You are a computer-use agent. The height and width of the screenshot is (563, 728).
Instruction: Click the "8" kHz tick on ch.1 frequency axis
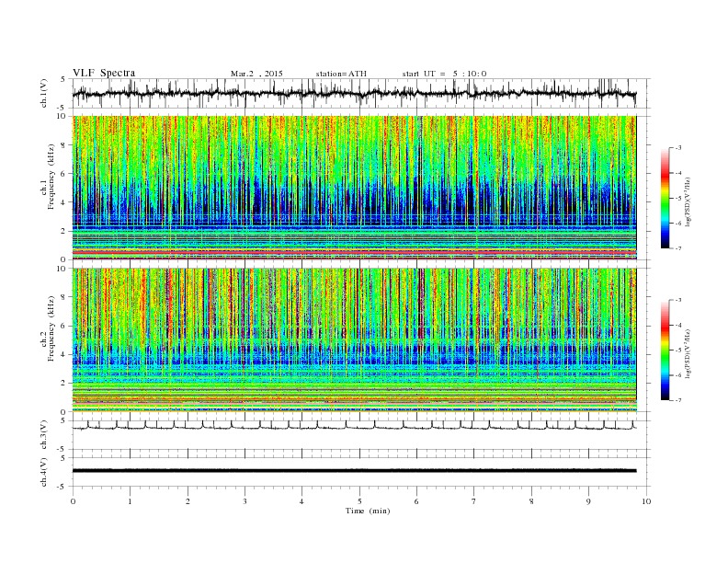[x=63, y=145]
